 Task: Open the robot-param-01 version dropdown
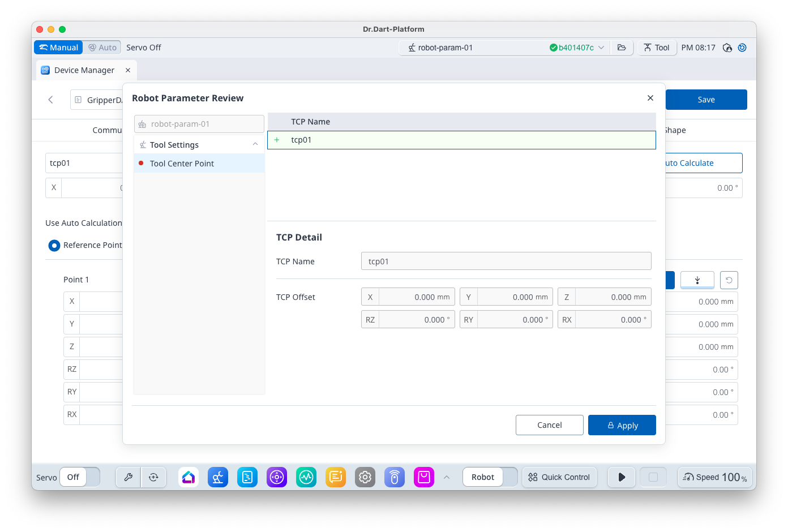click(601, 48)
